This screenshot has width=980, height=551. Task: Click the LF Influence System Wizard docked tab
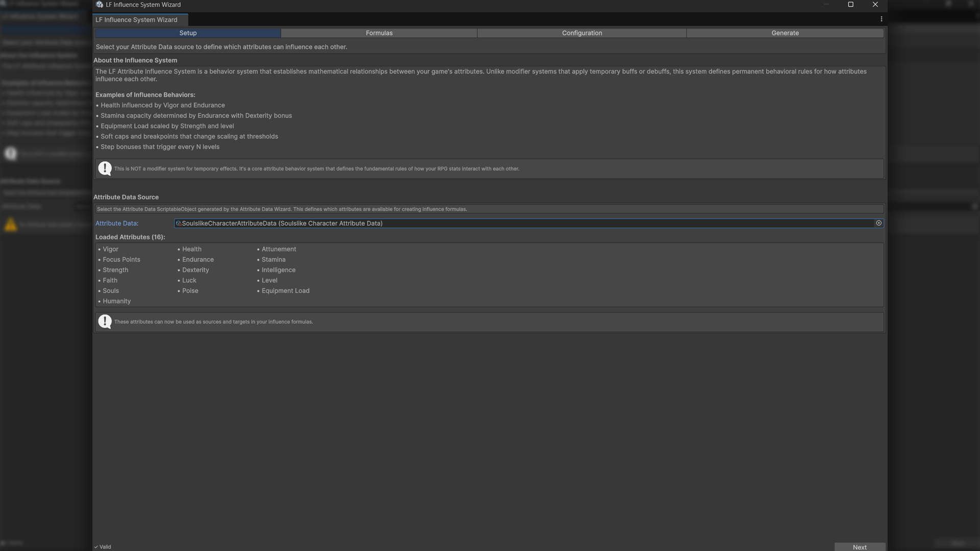click(136, 19)
